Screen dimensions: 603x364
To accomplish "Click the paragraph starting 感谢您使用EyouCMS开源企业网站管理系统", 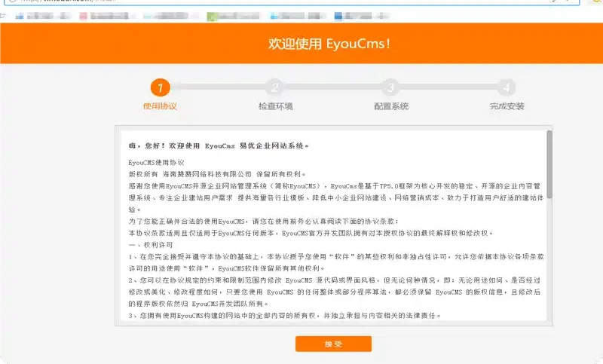I will (336, 197).
